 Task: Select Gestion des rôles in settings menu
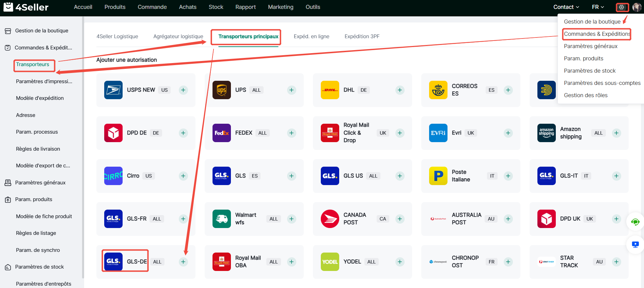[x=585, y=95]
